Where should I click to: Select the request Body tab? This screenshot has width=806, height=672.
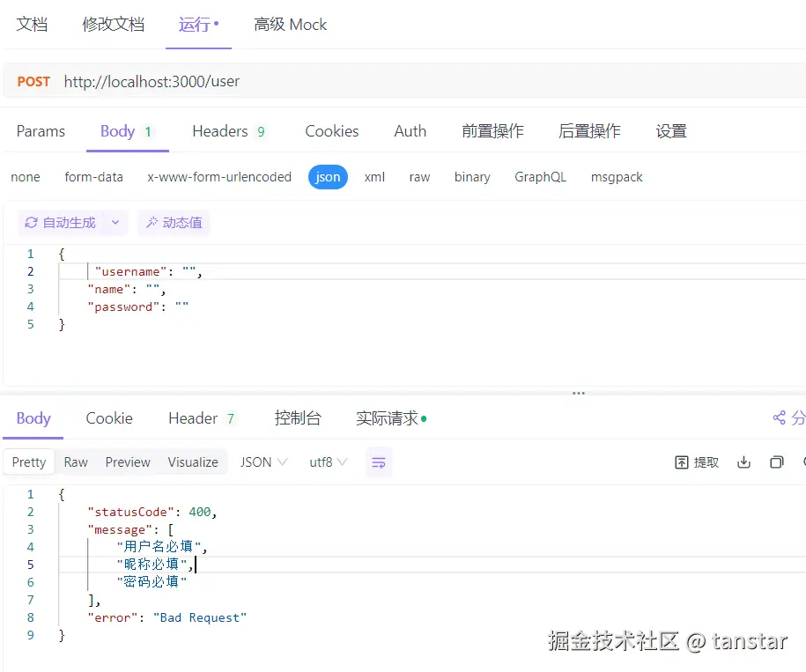pos(127,131)
